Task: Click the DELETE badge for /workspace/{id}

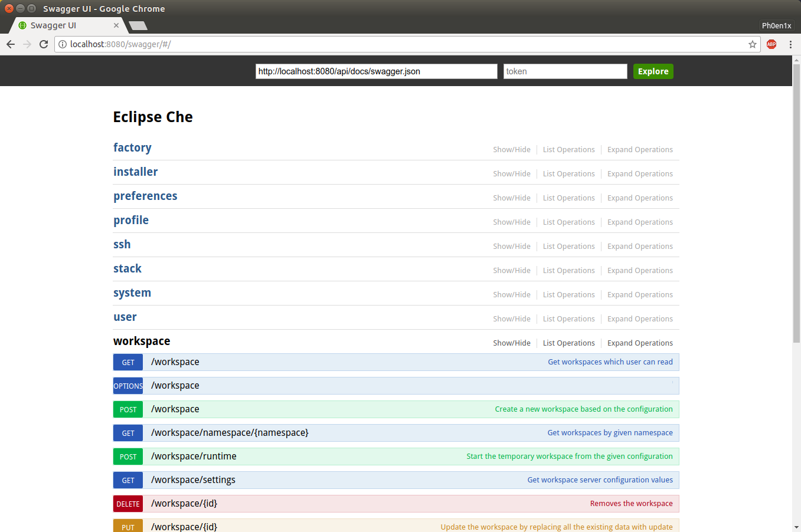Action: coord(128,504)
